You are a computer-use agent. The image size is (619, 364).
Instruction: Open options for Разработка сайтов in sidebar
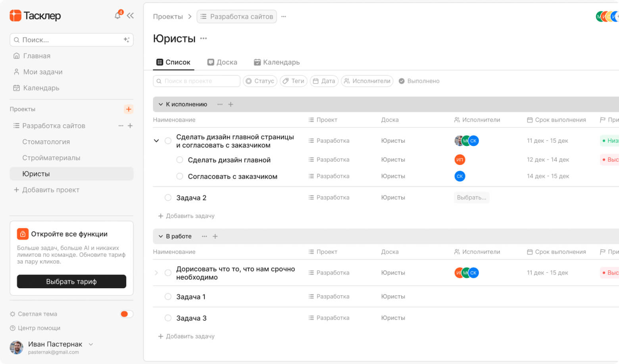[121, 126]
